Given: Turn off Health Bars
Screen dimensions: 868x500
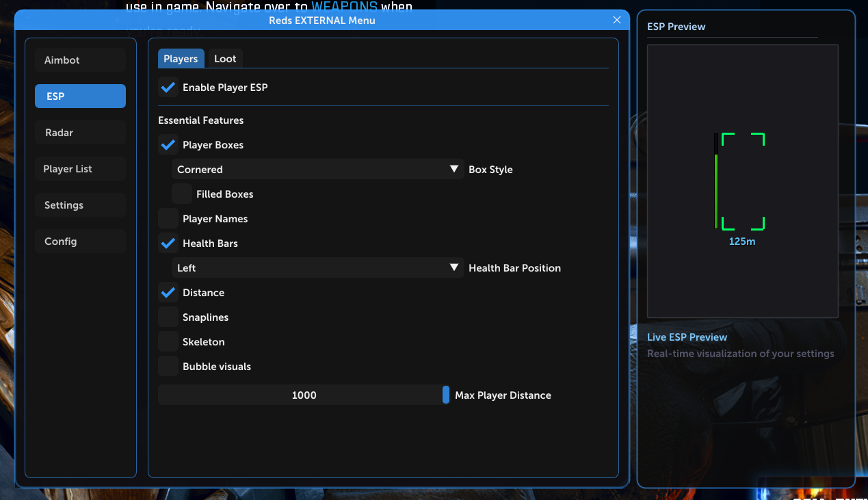Looking at the screenshot, I should point(168,243).
